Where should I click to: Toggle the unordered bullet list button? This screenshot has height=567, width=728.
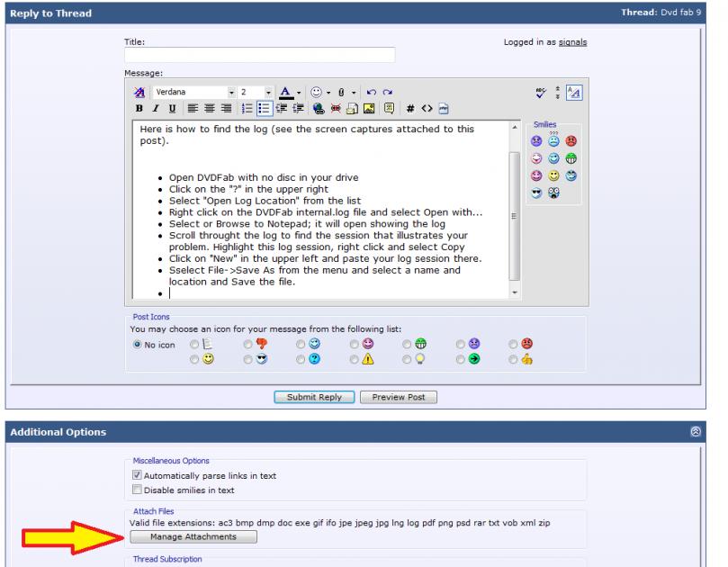click(x=264, y=109)
